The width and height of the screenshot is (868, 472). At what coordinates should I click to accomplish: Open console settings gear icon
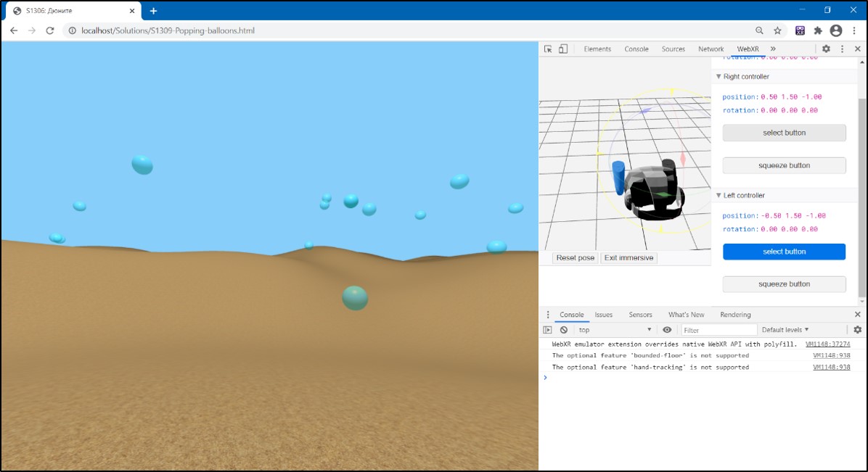[x=857, y=330]
